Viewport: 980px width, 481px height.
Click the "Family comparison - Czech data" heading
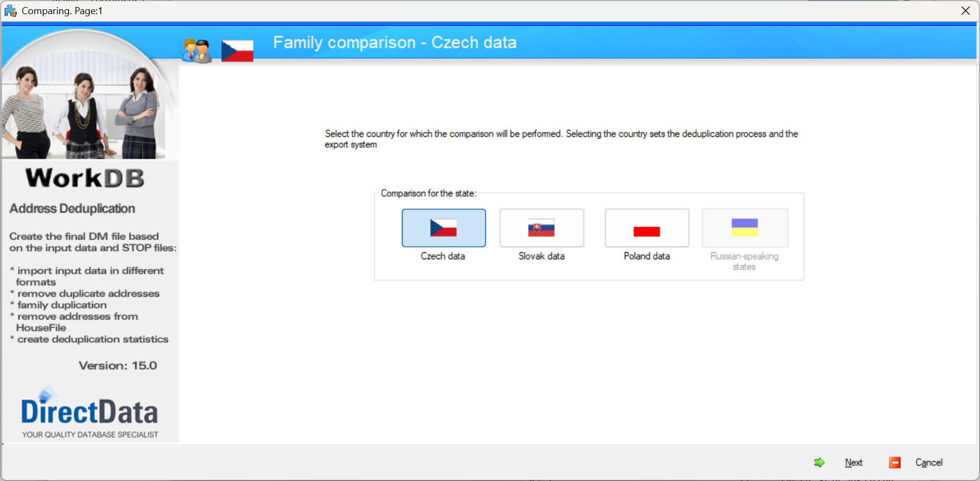pos(395,42)
